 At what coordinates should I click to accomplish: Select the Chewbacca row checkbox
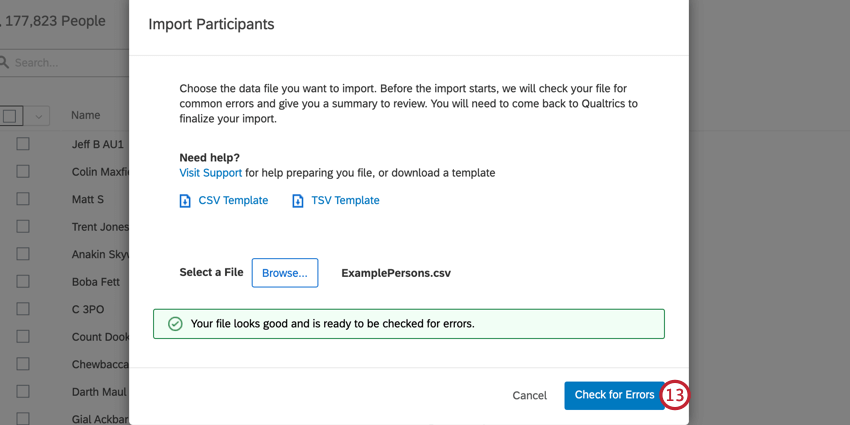pyautogui.click(x=23, y=365)
